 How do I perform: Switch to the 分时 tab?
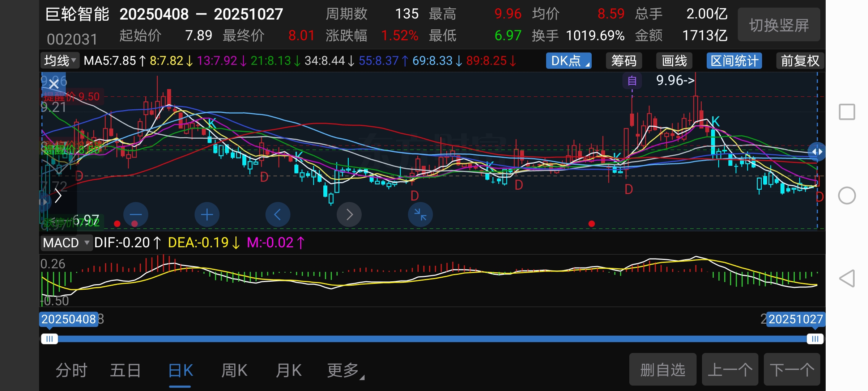click(x=71, y=370)
